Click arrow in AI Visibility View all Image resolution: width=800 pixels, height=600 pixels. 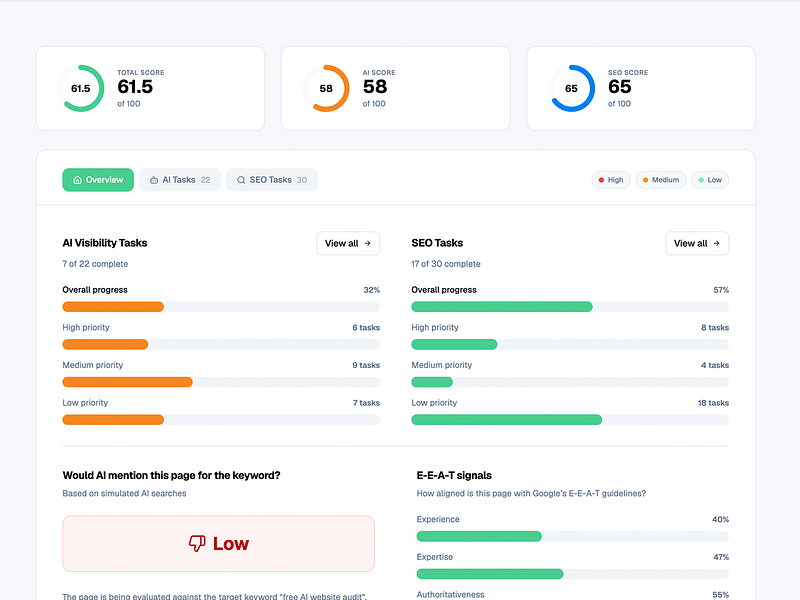[x=367, y=243]
